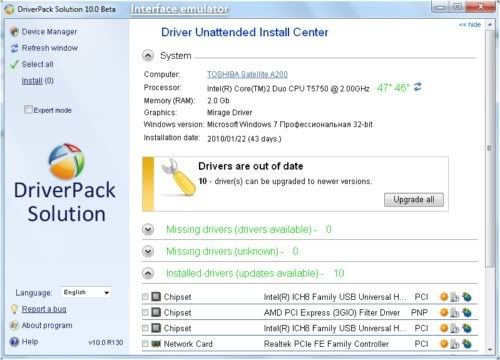
Task: Click the globe icon on the AMD PCI Express row
Action: [x=467, y=312]
